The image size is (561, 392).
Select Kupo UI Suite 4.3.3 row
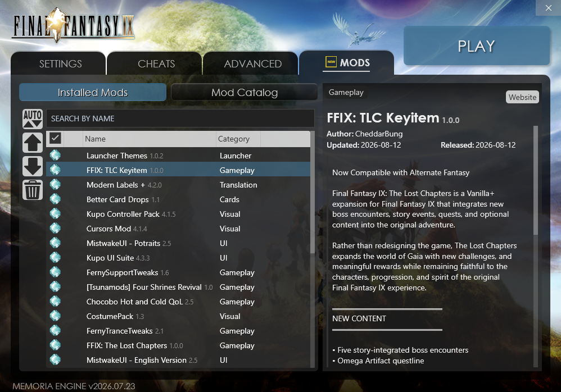click(178, 258)
